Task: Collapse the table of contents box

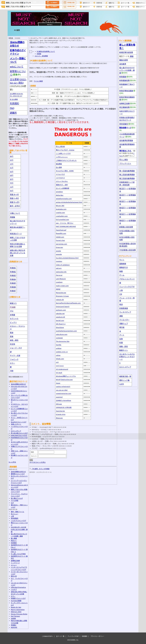Action: tap(31, 52)
